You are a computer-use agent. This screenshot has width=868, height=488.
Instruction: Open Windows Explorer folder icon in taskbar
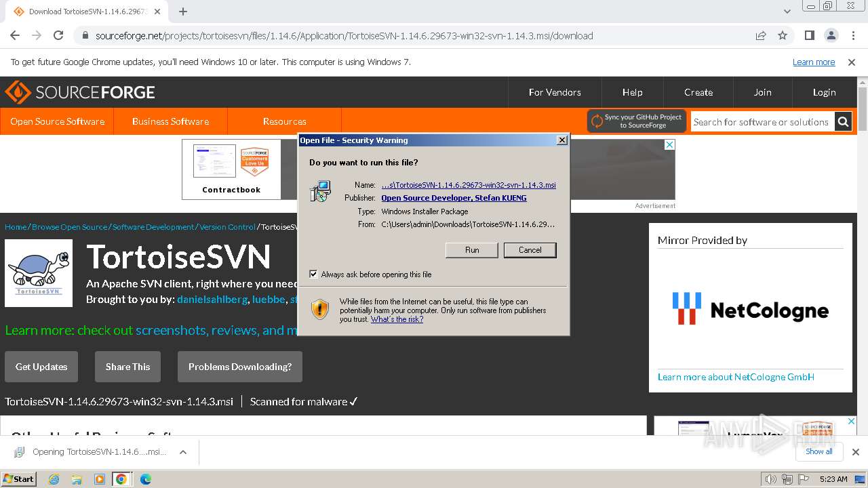click(77, 479)
